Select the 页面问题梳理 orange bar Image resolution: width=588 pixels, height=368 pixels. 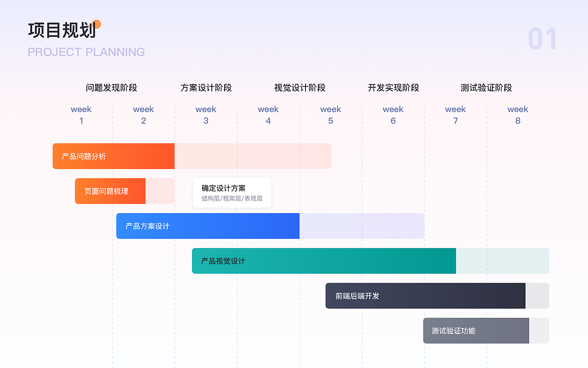coord(110,191)
